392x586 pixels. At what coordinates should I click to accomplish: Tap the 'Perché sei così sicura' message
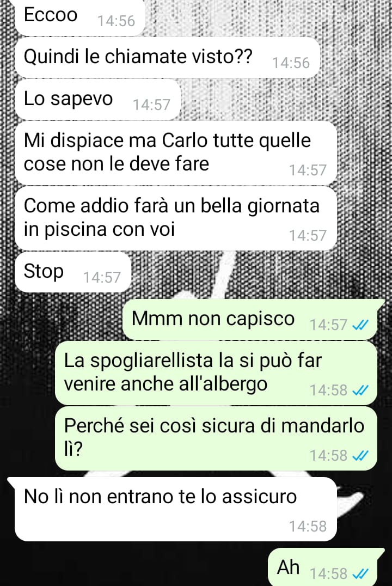(216, 438)
